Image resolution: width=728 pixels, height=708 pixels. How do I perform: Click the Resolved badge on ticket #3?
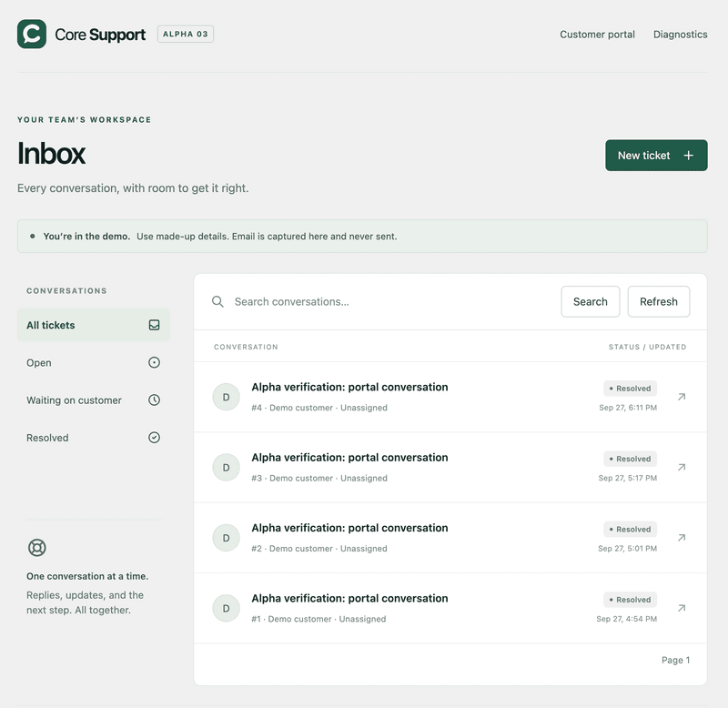[630, 460]
